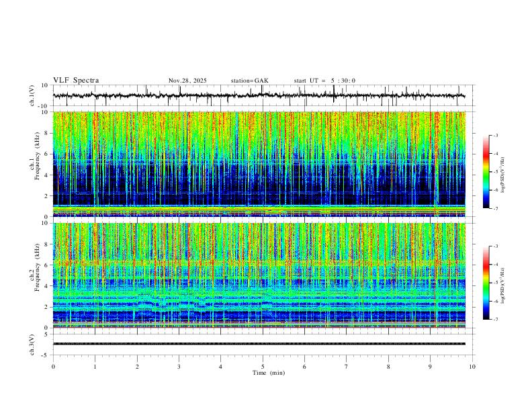The image size is (532, 411).
Task: Click time axis tick label "1"
Action: (x=95, y=367)
